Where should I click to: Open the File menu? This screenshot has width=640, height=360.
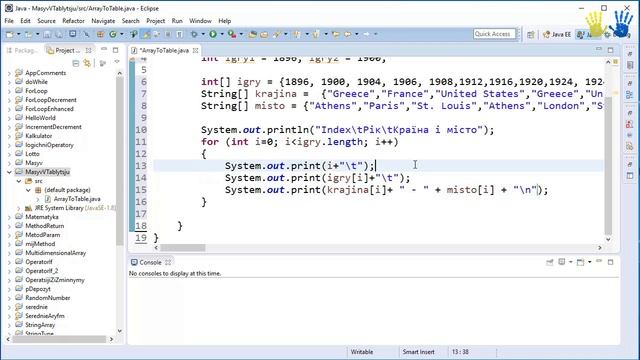(9, 21)
